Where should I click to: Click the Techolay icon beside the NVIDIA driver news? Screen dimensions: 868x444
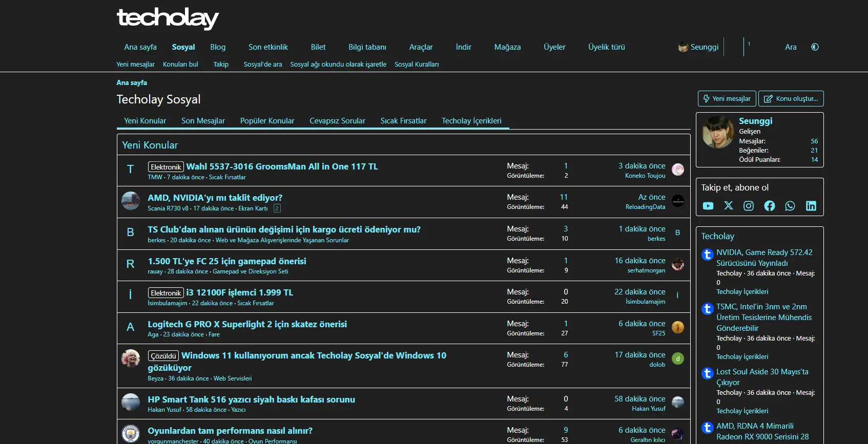pos(708,255)
